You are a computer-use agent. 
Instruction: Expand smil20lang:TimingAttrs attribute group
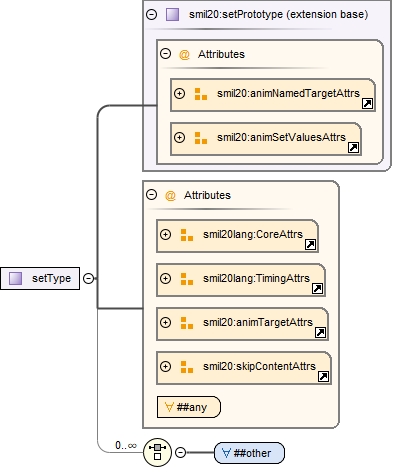165,278
